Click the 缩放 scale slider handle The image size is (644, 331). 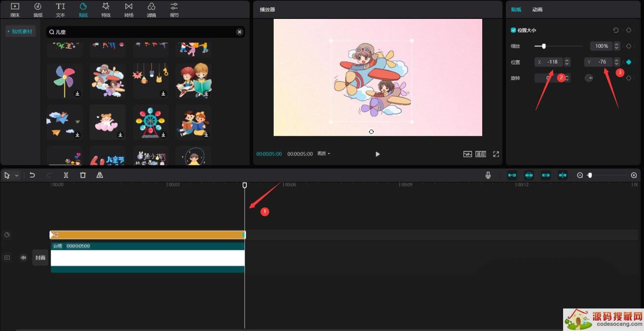[x=543, y=46]
